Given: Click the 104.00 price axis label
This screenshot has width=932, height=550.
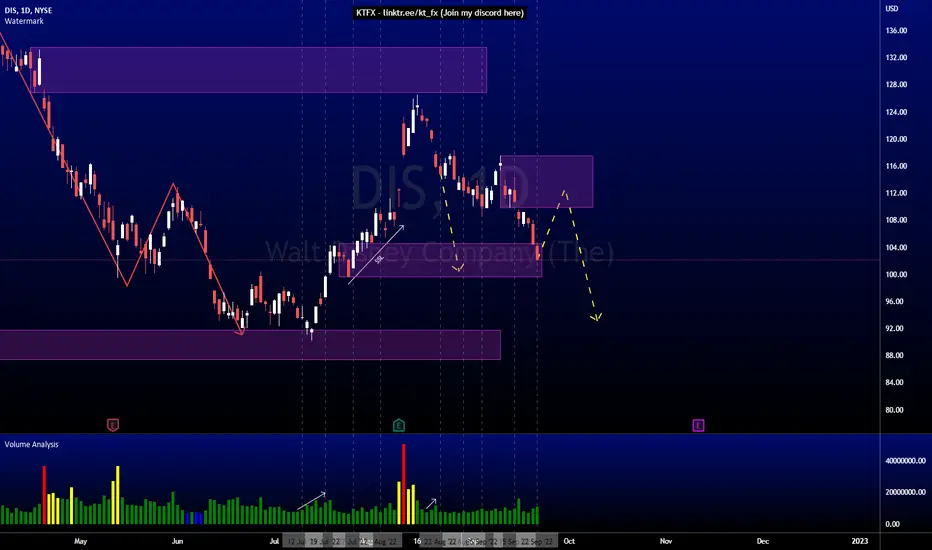Looking at the screenshot, I should [x=896, y=247].
